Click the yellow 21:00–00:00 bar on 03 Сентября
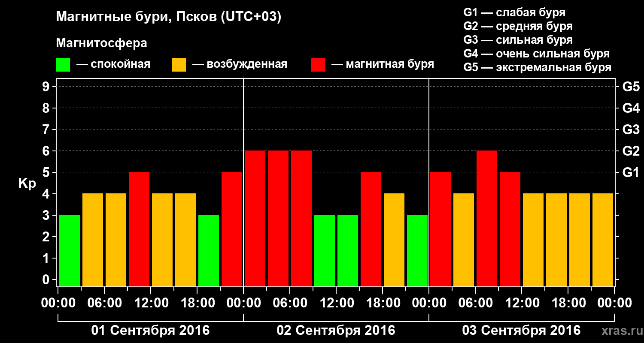The width and height of the screenshot is (644, 343). coord(603,240)
